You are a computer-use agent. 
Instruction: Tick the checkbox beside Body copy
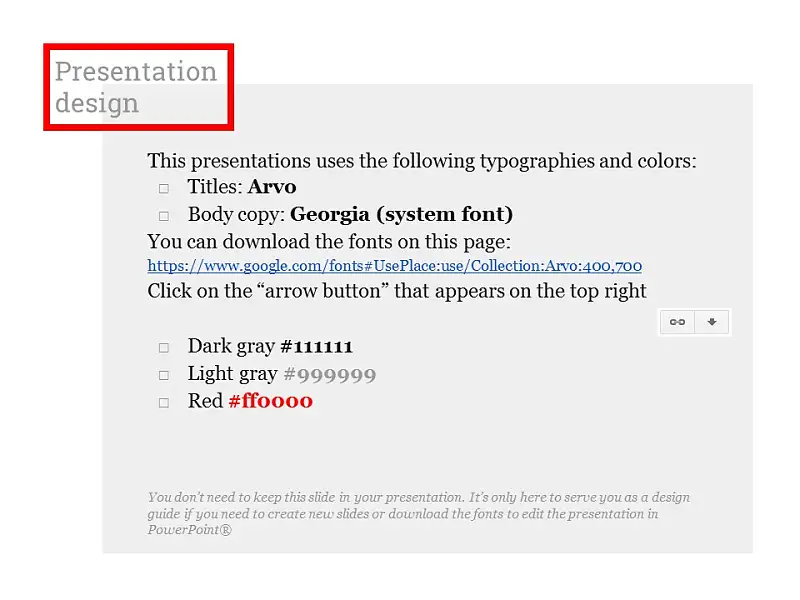pos(164,216)
